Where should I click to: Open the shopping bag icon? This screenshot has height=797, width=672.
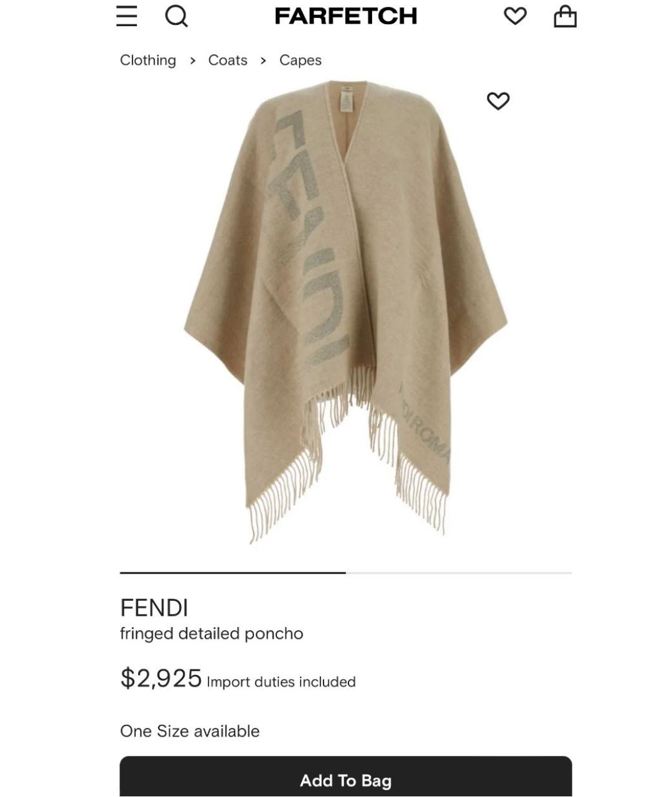565,16
